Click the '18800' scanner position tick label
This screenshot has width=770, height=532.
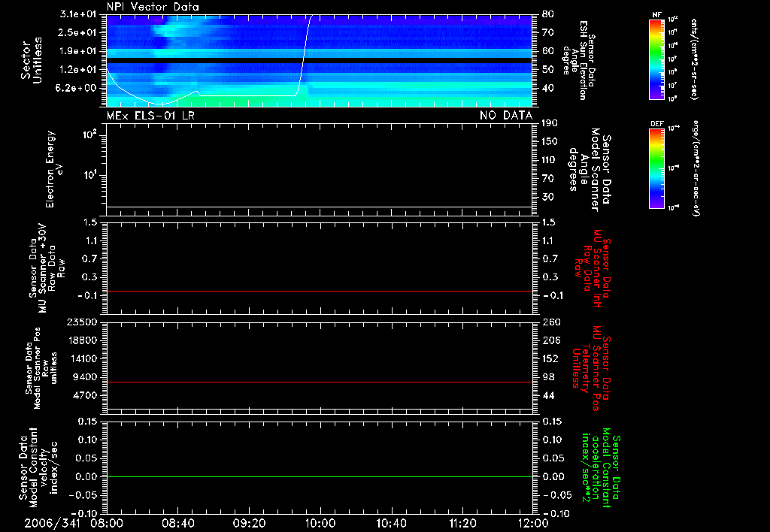82,340
